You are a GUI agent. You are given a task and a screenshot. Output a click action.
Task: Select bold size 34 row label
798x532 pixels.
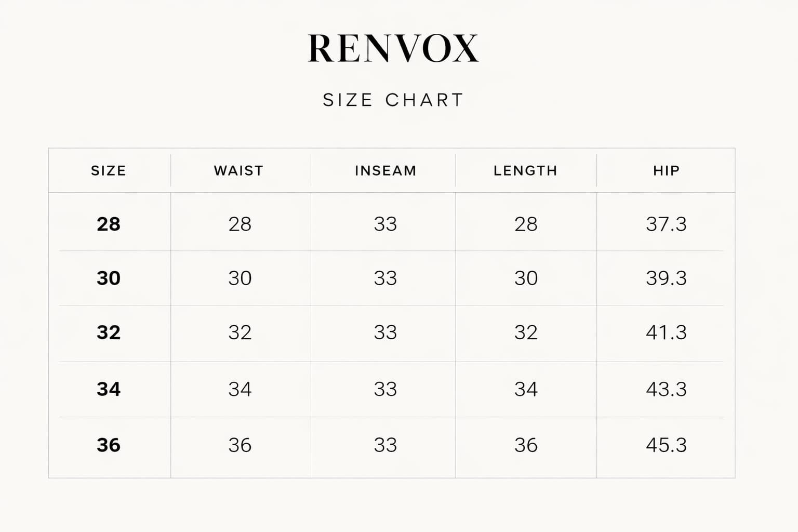pos(109,389)
